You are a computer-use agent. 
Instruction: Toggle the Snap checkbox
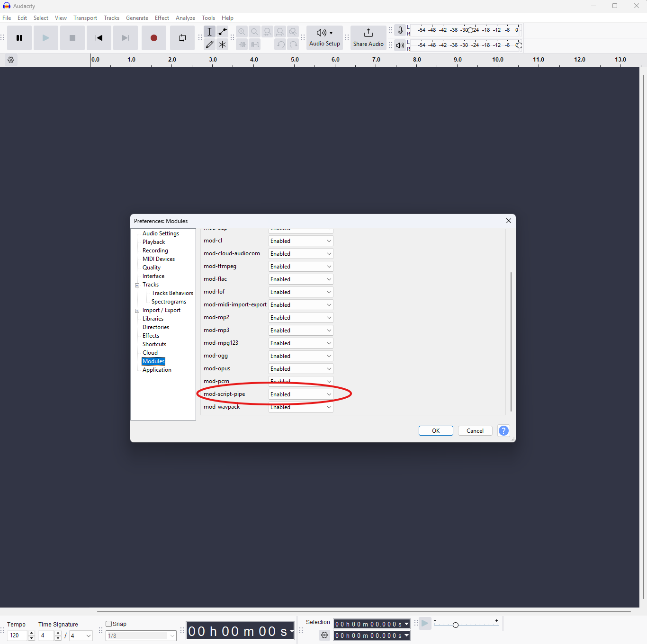pyautogui.click(x=108, y=624)
